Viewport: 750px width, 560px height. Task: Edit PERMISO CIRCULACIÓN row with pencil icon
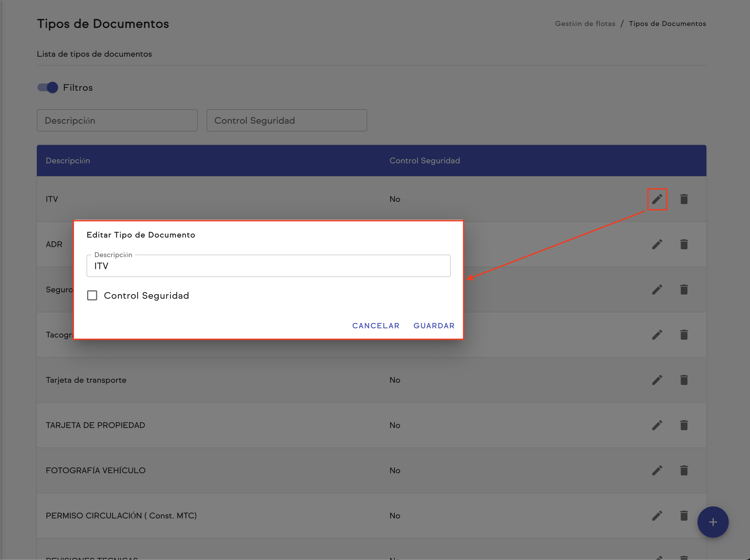(x=657, y=515)
